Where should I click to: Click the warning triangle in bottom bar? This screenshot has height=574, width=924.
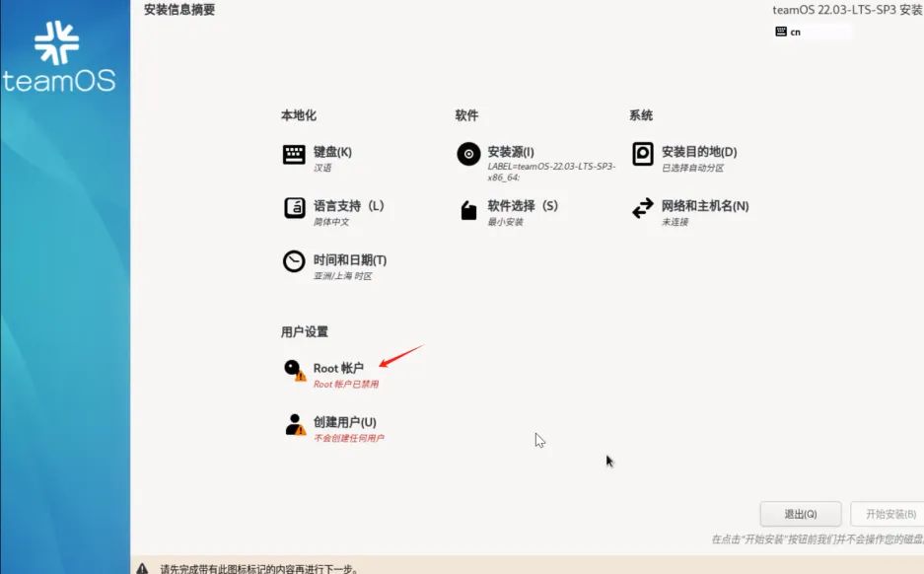click(x=143, y=569)
